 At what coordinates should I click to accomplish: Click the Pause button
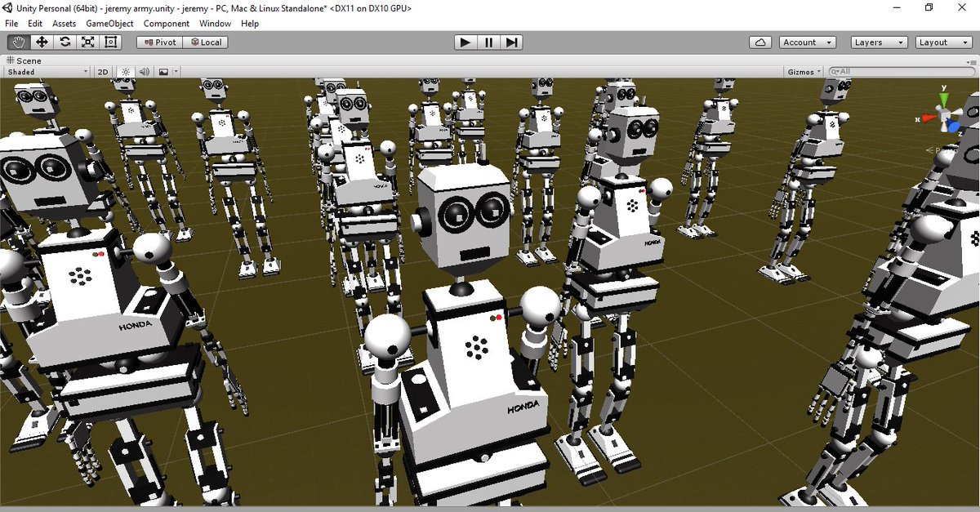click(x=488, y=42)
